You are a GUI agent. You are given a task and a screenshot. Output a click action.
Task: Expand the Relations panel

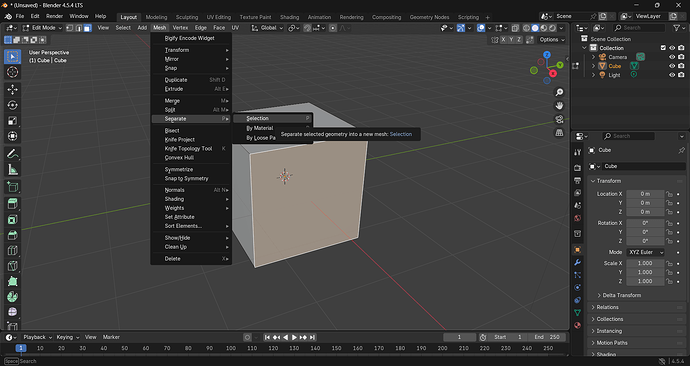pyautogui.click(x=608, y=307)
